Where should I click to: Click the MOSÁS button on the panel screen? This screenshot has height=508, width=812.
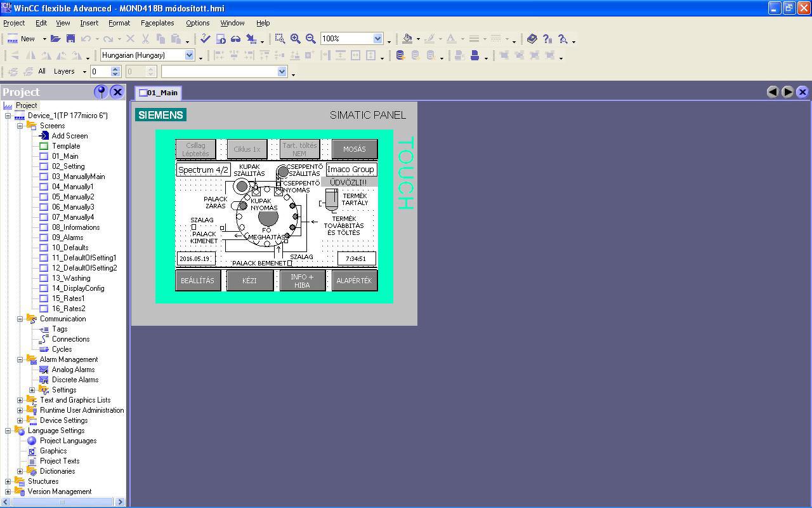[355, 149]
